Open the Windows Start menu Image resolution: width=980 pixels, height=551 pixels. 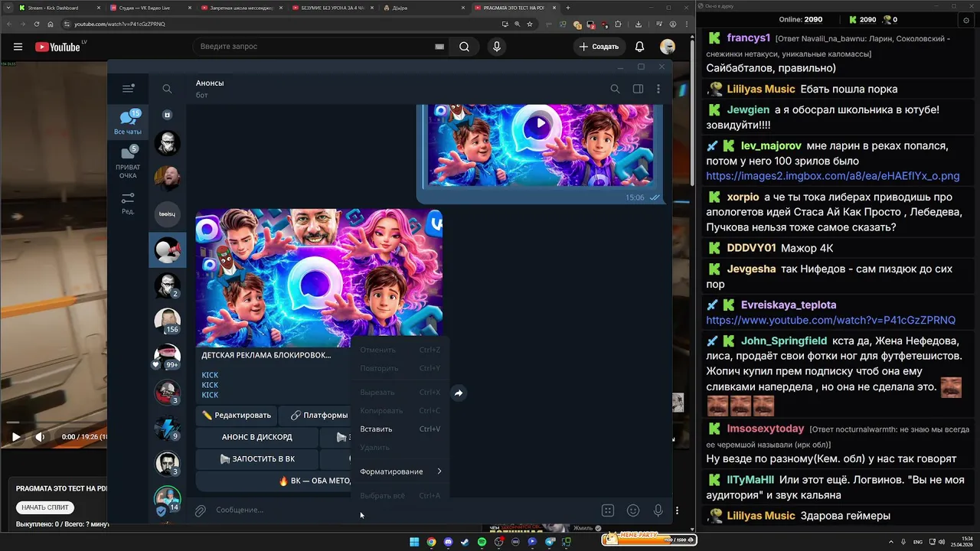tap(414, 542)
